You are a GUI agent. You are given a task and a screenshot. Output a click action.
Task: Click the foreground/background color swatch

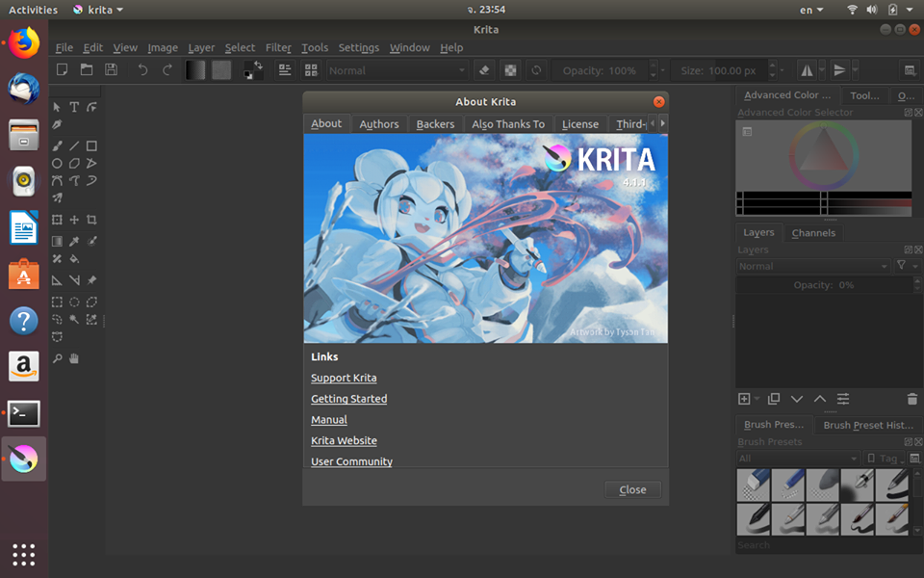tap(253, 70)
